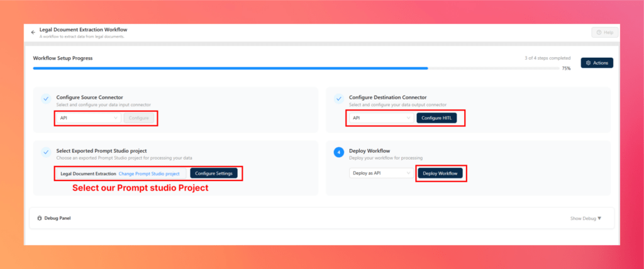
Task: Click the greyed Configure source button
Action: (139, 118)
